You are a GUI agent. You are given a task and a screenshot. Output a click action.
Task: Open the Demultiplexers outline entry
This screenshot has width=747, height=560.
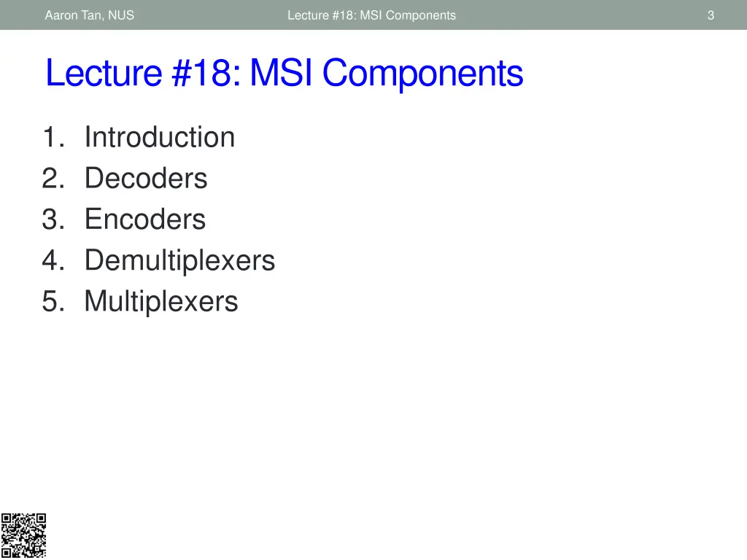tap(179, 261)
